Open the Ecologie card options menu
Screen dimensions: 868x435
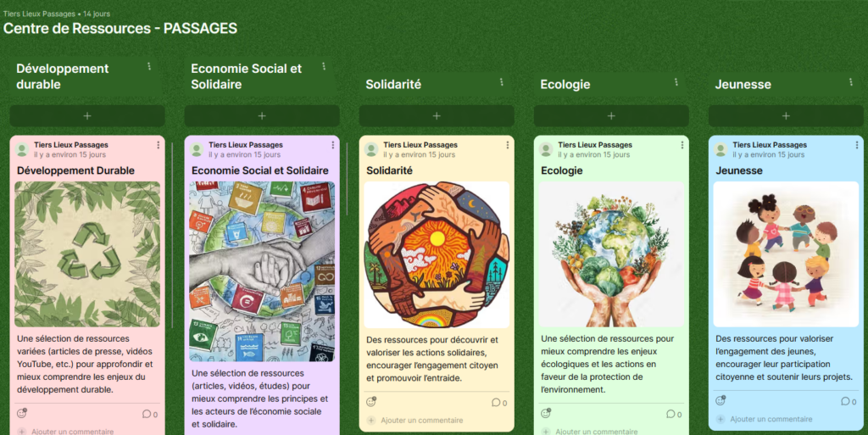[x=682, y=145]
